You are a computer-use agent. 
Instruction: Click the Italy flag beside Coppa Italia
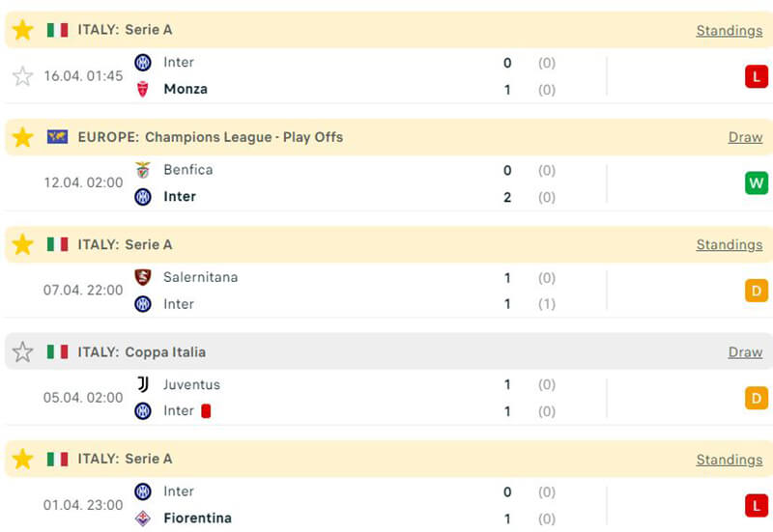click(58, 352)
